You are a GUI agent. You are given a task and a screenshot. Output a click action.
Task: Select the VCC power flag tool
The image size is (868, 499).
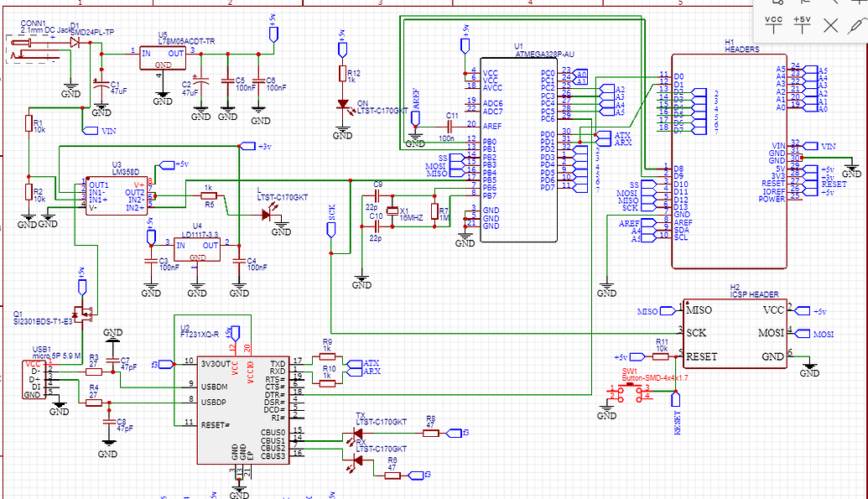772,25
